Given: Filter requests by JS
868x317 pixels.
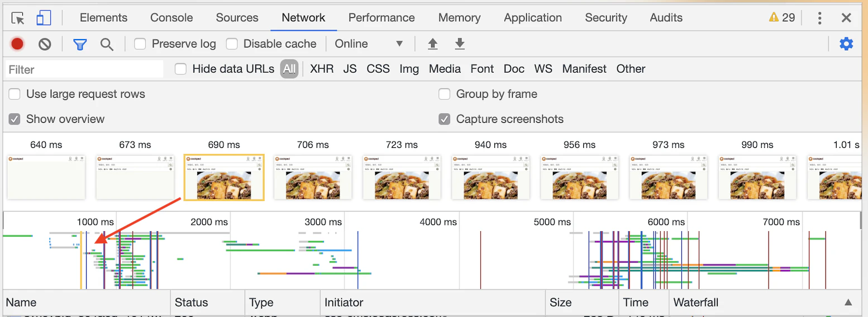Looking at the screenshot, I should [x=350, y=69].
